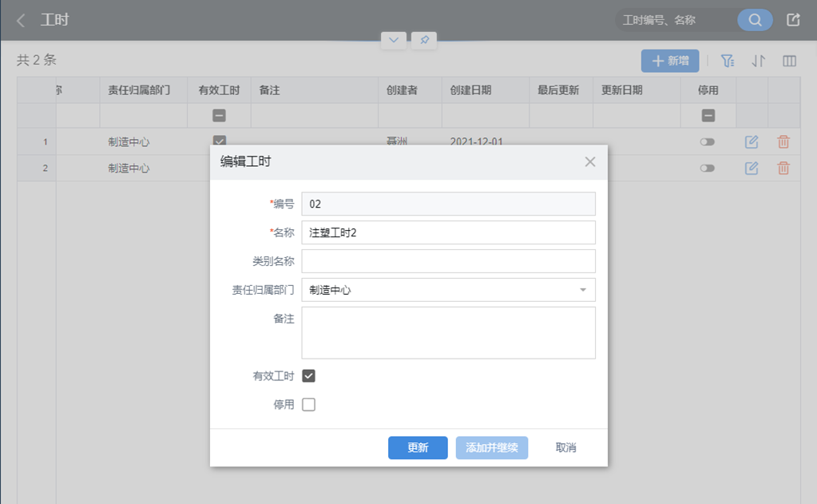Toggle 停用 column filter checkbox
The height and width of the screenshot is (504, 817).
tap(708, 115)
